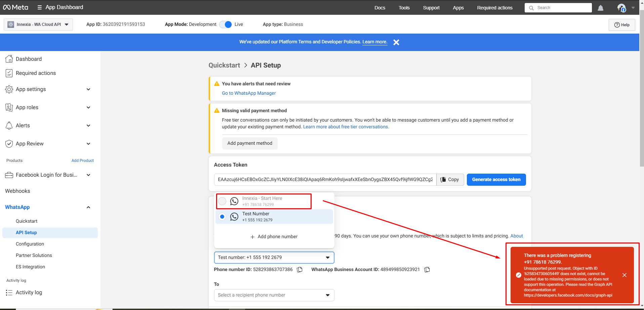Image resolution: width=644 pixels, height=310 pixels.
Task: Open Webhooks in the sidebar
Action: [17, 191]
